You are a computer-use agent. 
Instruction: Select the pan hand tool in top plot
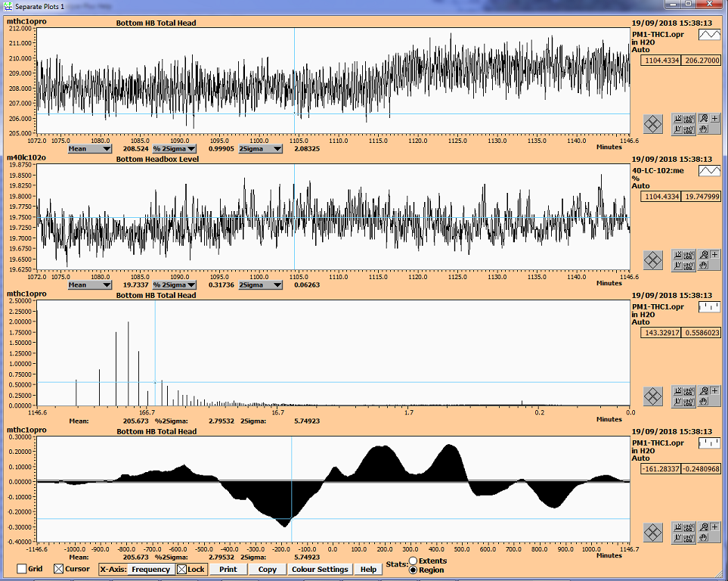pyautogui.click(x=704, y=129)
